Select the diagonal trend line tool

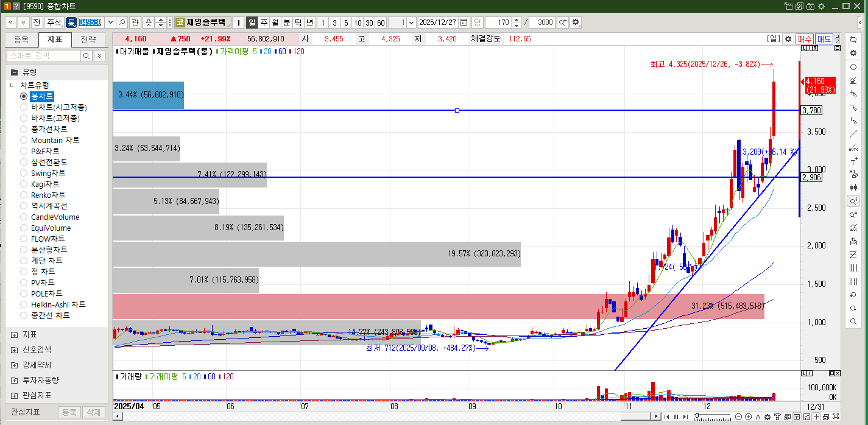(x=853, y=134)
